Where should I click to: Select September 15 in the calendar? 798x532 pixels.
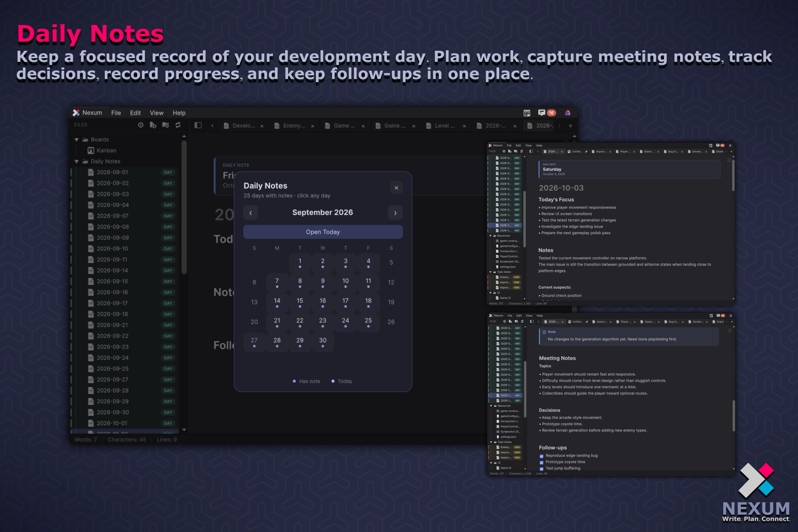pos(300,302)
